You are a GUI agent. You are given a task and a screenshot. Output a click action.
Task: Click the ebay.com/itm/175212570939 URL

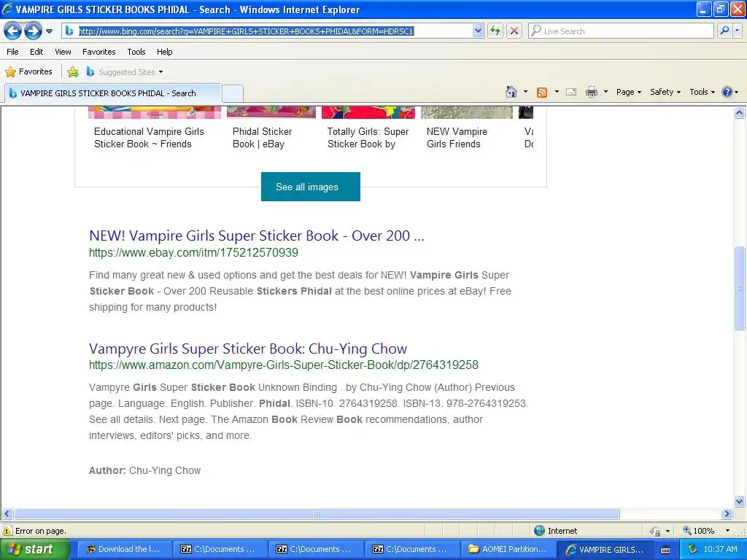click(x=193, y=252)
